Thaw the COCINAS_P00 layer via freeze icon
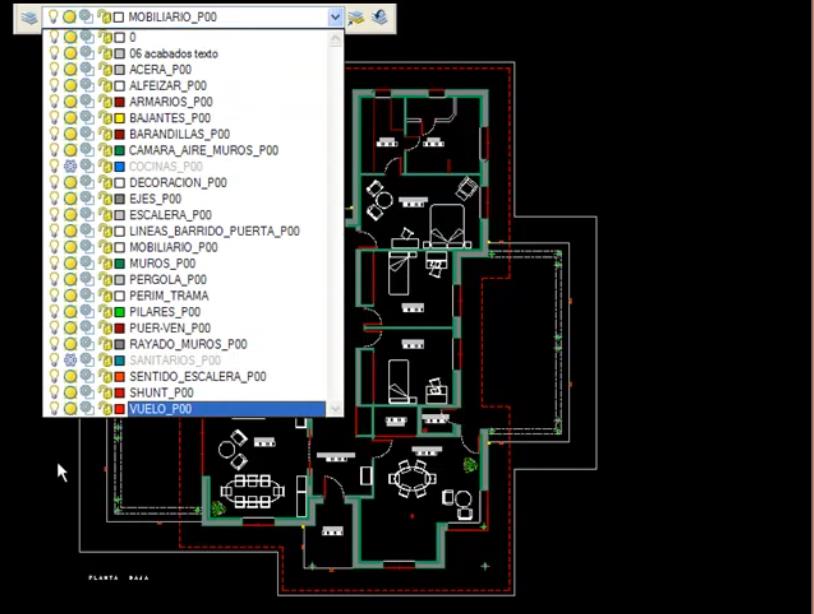Screen dimensions: 814x614 pyautogui.click(x=70, y=166)
